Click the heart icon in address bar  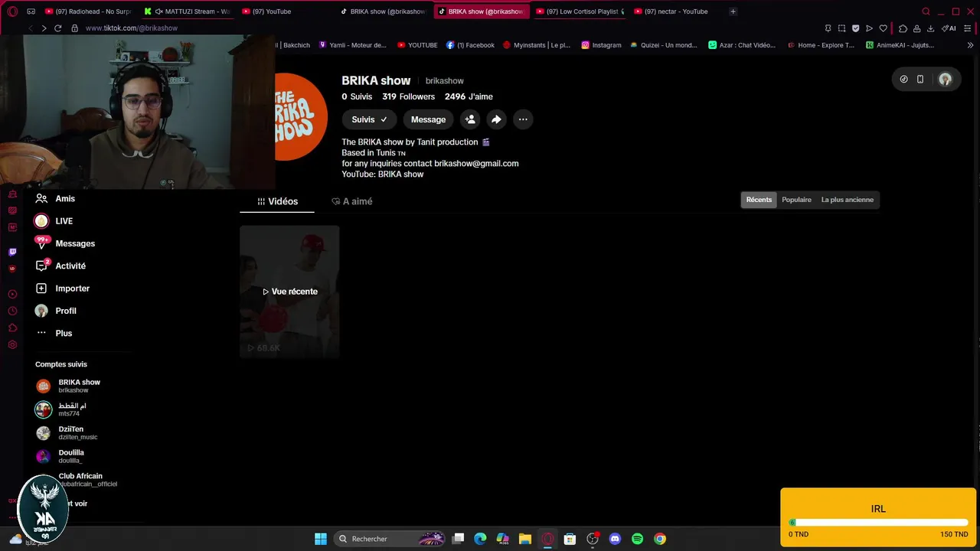pyautogui.click(x=883, y=28)
